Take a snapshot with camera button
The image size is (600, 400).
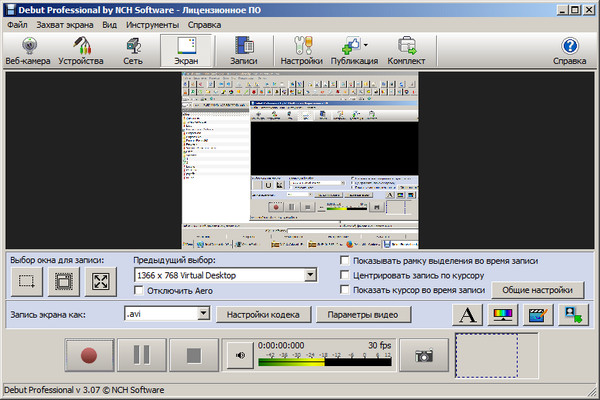[424, 354]
